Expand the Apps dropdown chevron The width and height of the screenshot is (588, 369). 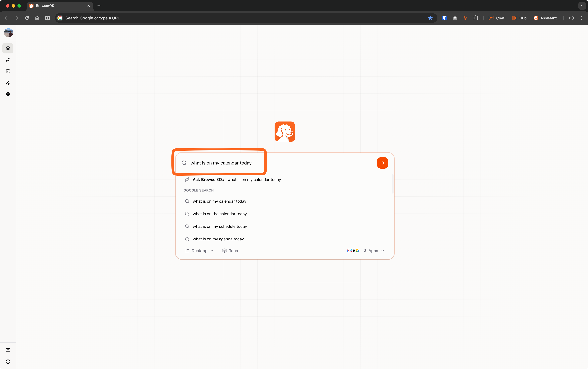tap(383, 251)
